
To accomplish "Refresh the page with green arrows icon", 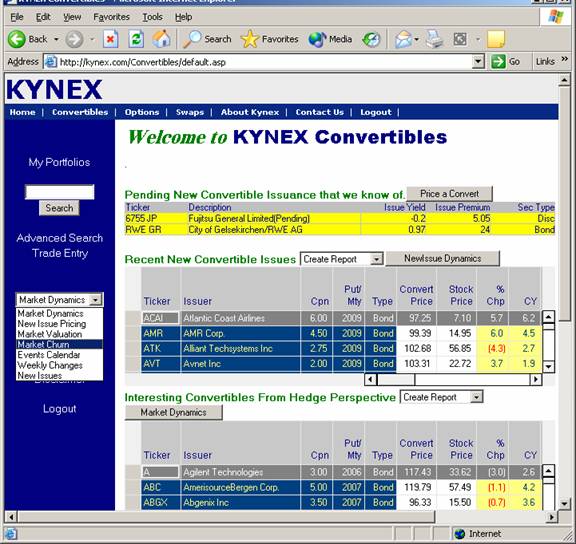I will pyautogui.click(x=136, y=39).
